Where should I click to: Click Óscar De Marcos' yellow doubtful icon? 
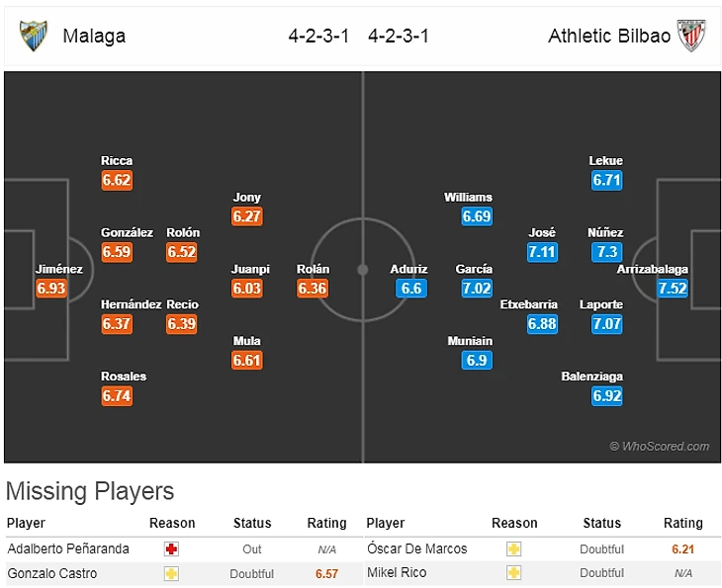[514, 548]
